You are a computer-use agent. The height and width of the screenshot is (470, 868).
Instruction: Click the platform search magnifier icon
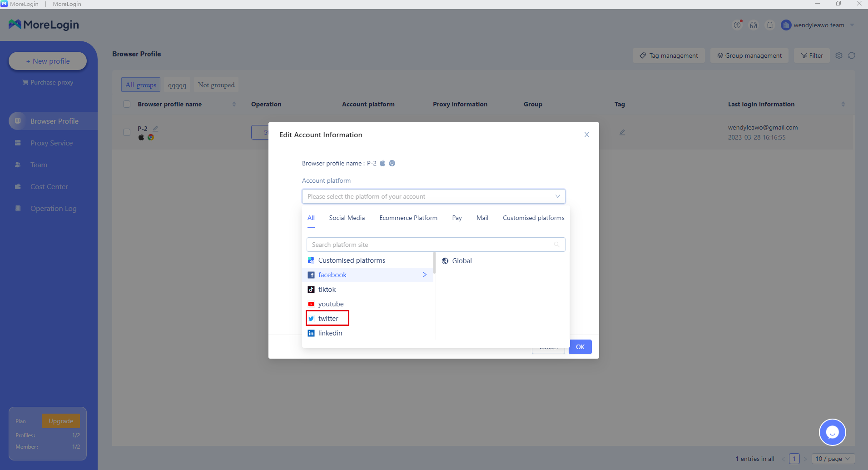(556, 245)
